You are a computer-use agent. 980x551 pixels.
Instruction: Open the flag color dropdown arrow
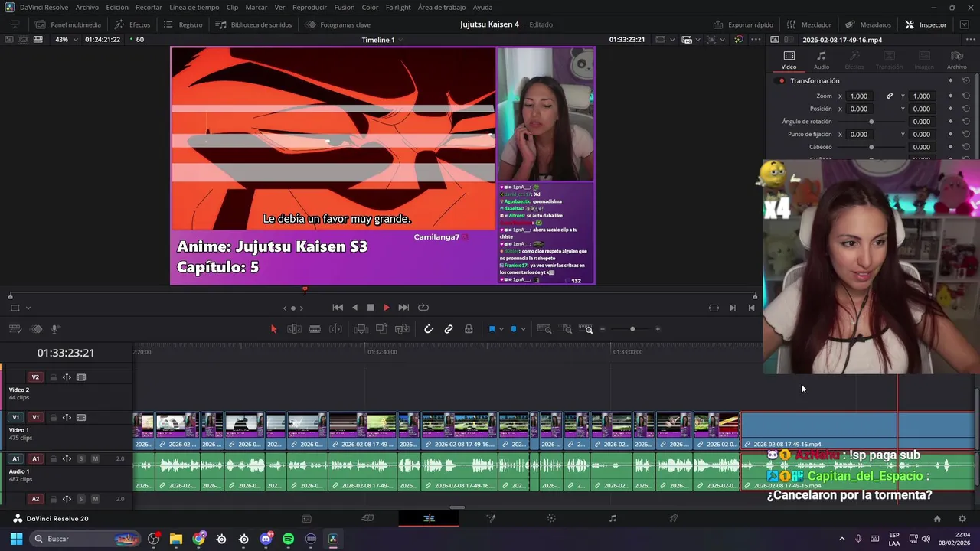tap(501, 329)
